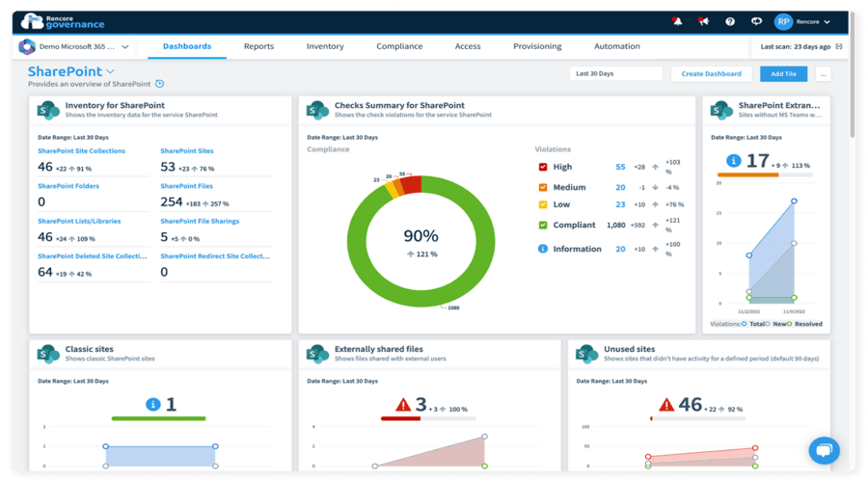Image resolution: width=868 pixels, height=482 pixels.
Task: Toggle the Compliant checkbox
Action: (x=543, y=225)
